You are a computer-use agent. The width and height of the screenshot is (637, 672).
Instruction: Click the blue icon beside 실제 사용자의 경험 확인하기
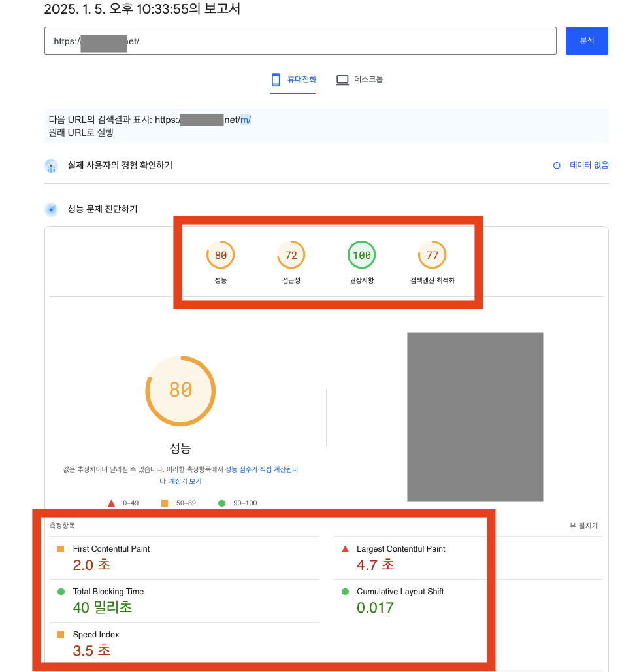51,165
